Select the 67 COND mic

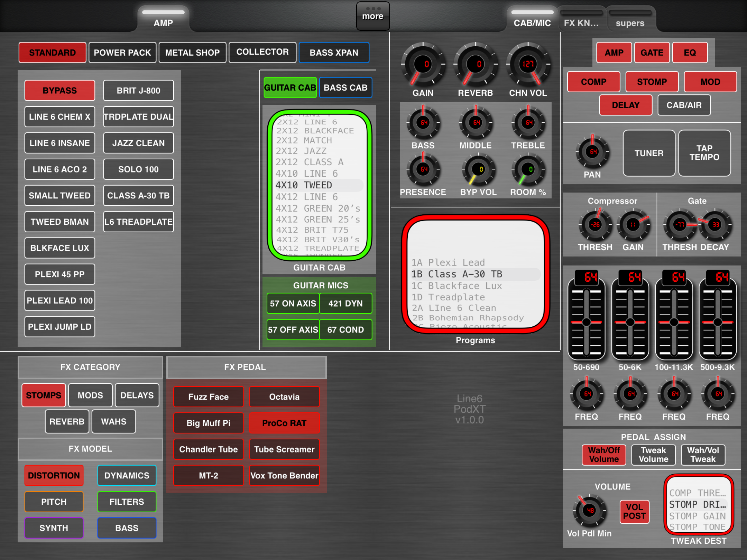[x=346, y=330]
